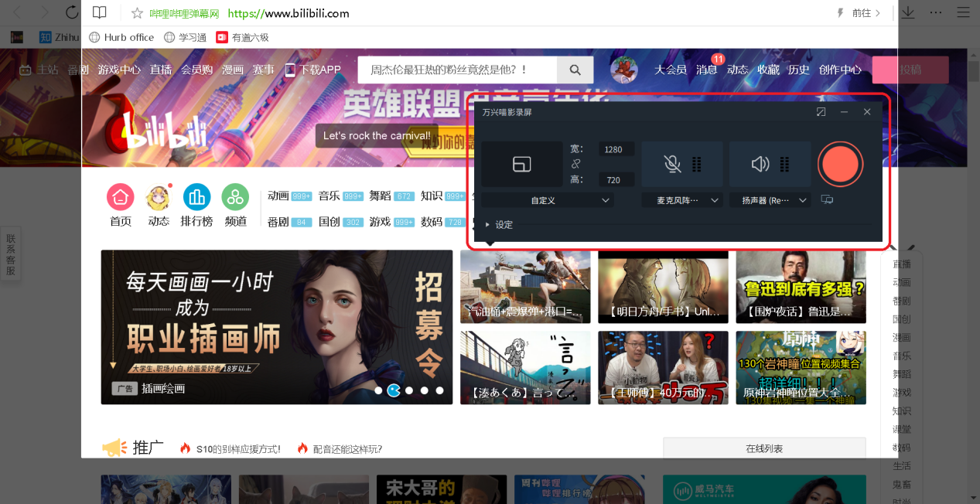The image size is (980, 504).
Task: Open the 自定义 resolution dropdown
Action: (547, 199)
